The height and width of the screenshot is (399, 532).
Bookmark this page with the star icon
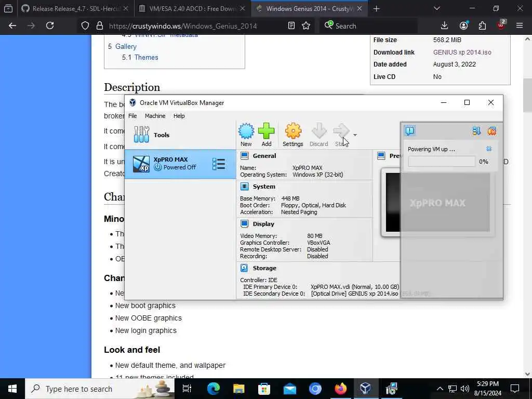click(306, 26)
